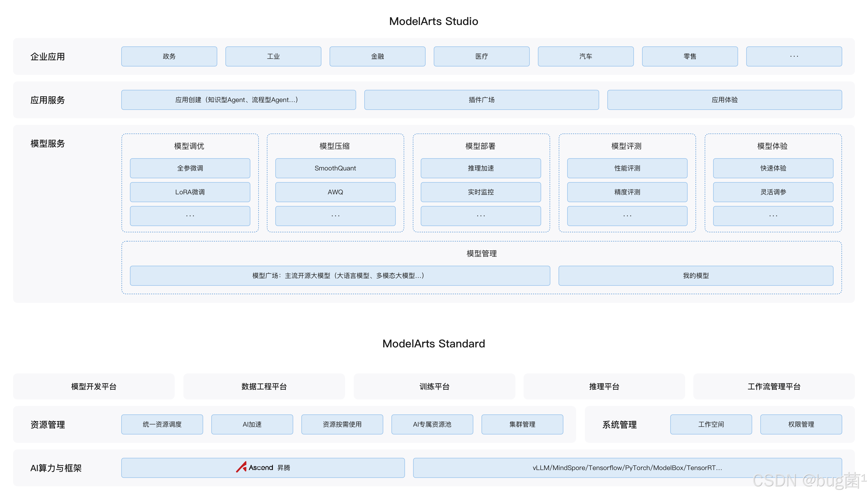Click the 医疗 industry box

(x=481, y=56)
